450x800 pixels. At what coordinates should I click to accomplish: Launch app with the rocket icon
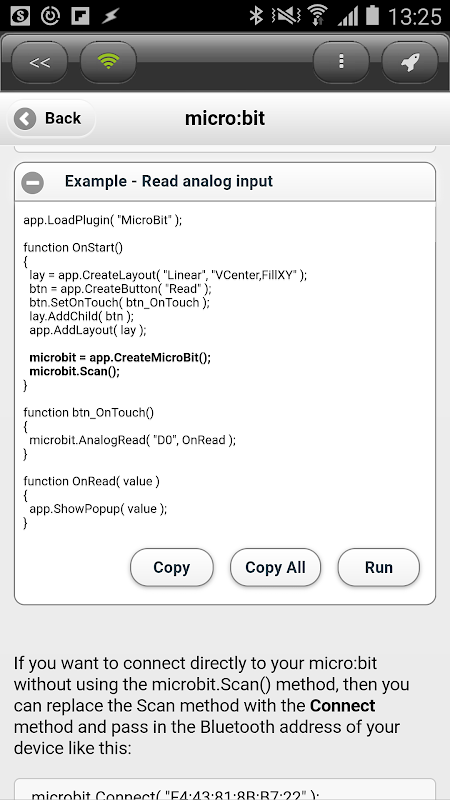tap(410, 63)
